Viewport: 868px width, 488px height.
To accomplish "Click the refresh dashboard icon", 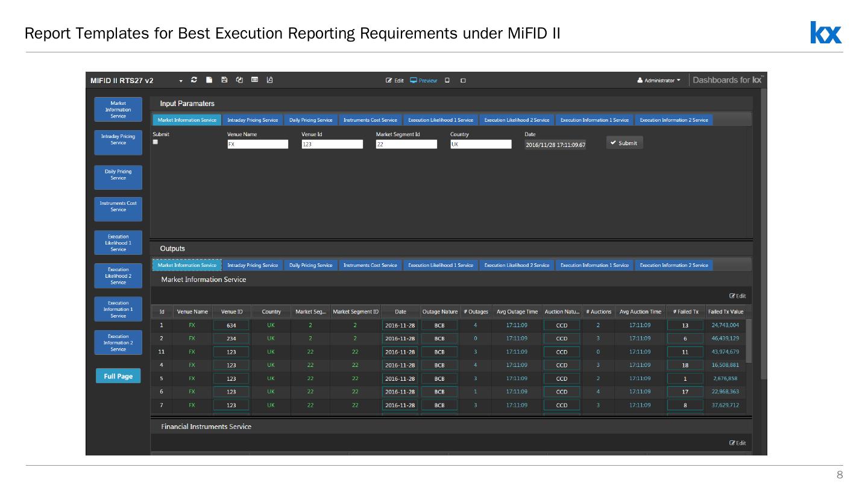I will click(194, 80).
